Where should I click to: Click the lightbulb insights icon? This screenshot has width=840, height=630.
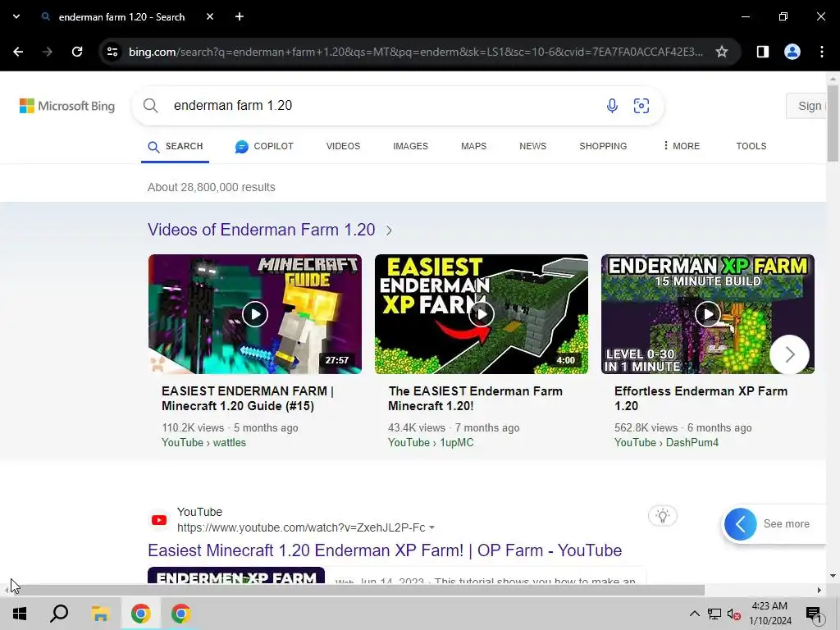663,516
